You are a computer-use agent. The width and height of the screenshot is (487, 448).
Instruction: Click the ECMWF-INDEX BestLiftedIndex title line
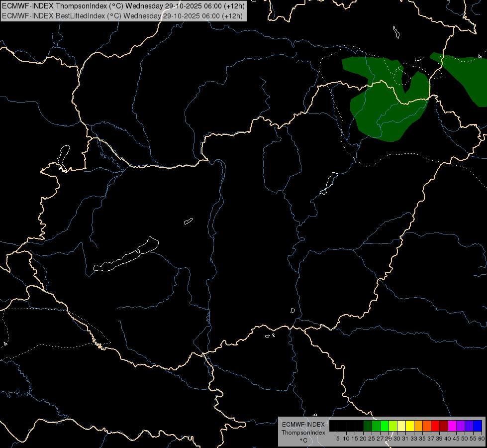[x=122, y=16]
